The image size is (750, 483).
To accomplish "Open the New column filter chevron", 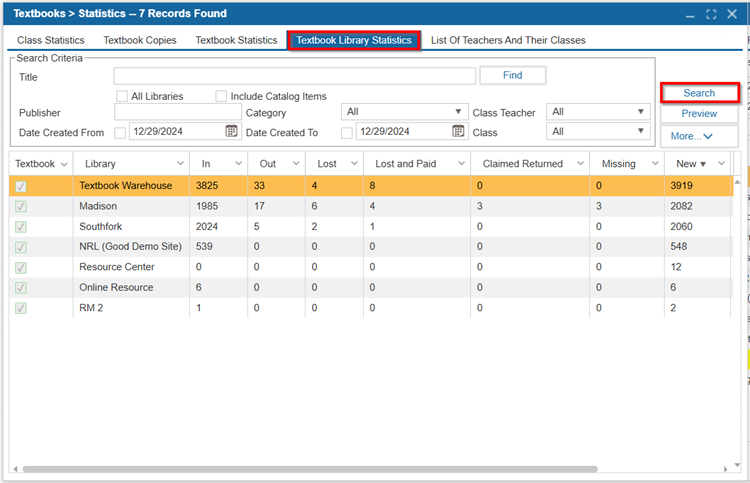I will (x=721, y=164).
